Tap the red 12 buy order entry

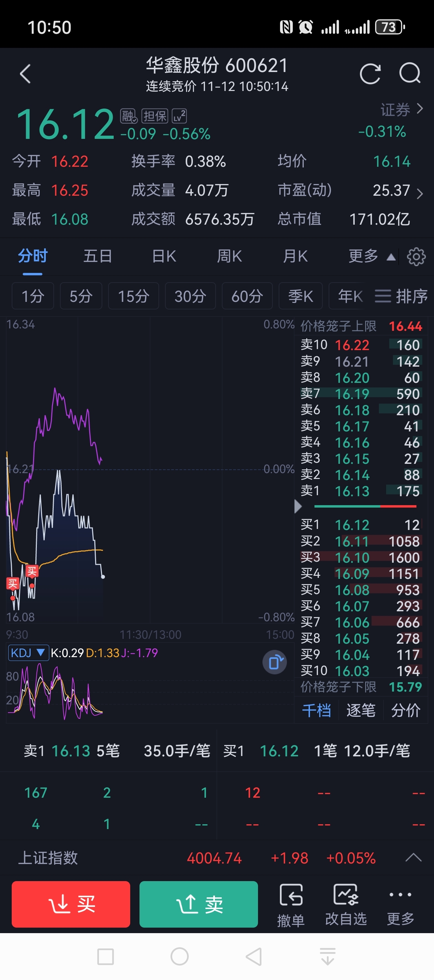tap(252, 793)
